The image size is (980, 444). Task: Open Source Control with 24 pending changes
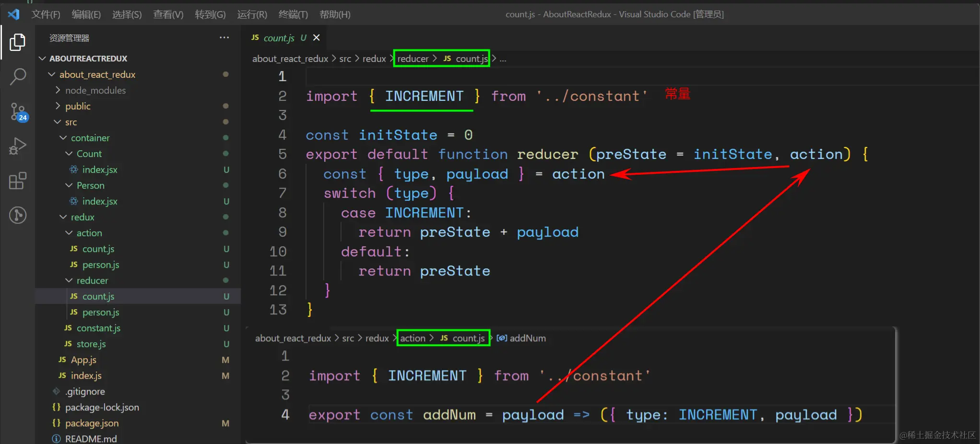tap(19, 112)
